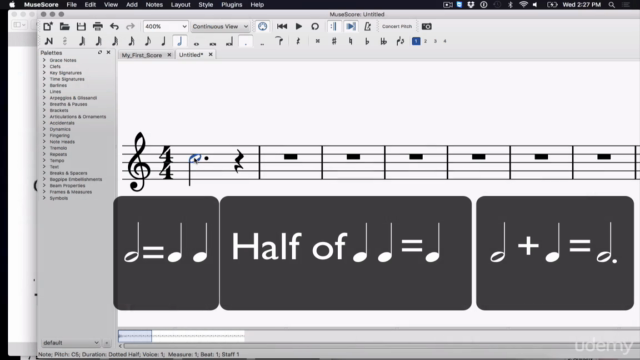The width and height of the screenshot is (640, 360).
Task: Add workspace with plus button
Action: click(107, 343)
